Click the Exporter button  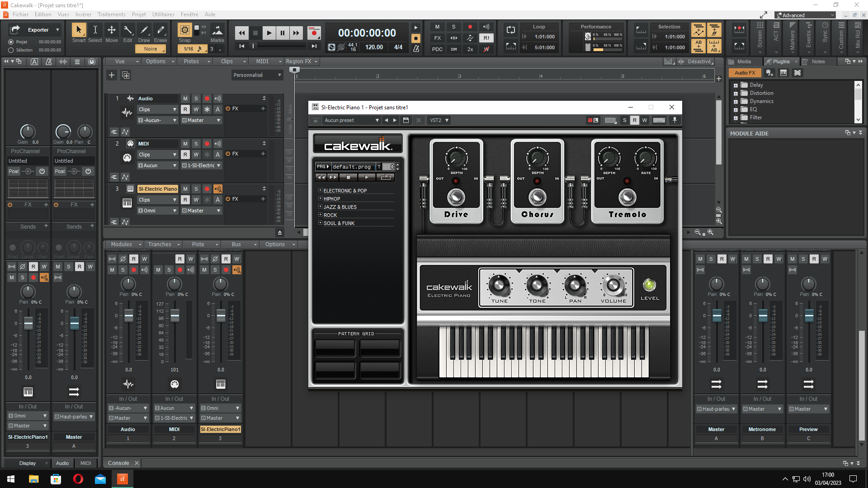38,30
